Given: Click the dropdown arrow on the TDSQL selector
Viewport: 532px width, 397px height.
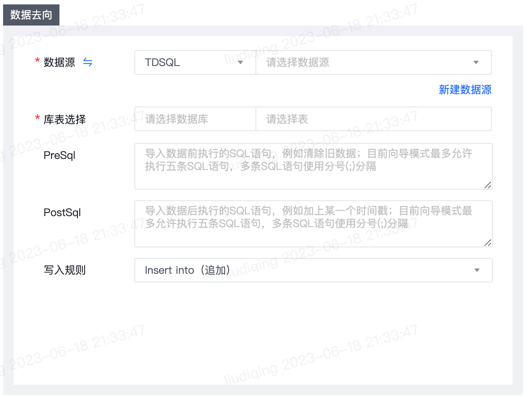Looking at the screenshot, I should click(x=240, y=63).
